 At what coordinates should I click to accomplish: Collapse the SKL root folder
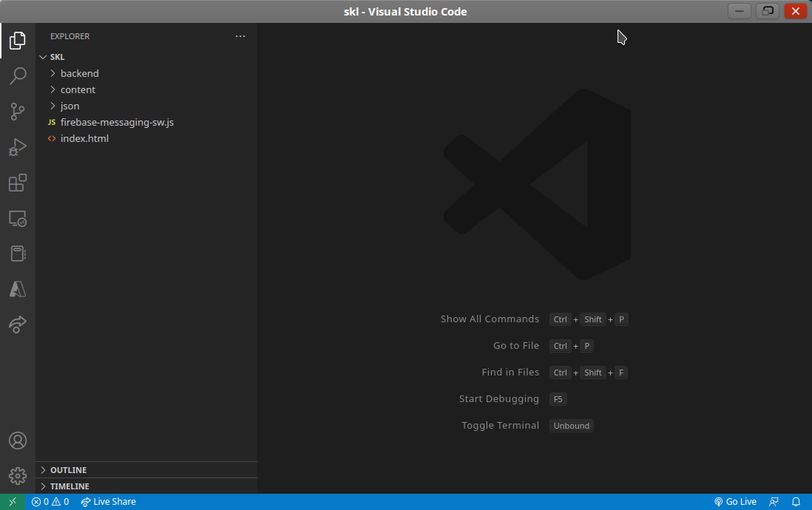point(146,57)
